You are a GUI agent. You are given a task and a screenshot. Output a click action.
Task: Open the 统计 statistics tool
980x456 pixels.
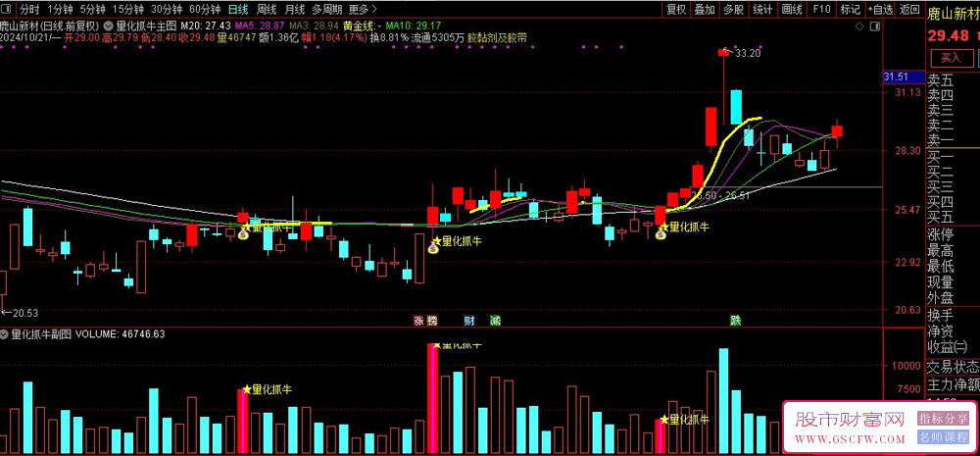coord(762,10)
